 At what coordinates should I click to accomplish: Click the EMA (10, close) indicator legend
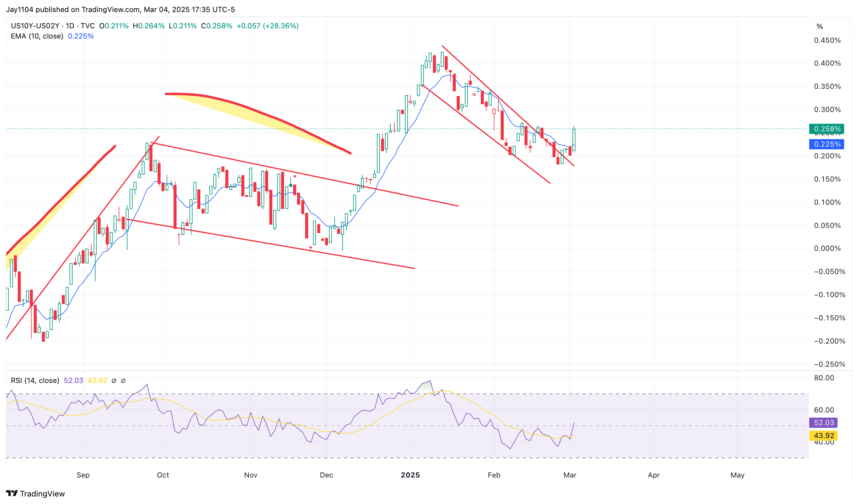click(37, 36)
